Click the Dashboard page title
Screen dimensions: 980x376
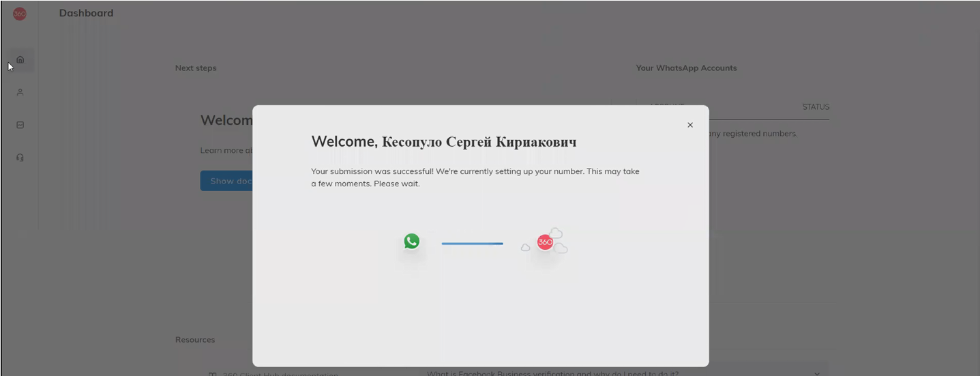86,13
